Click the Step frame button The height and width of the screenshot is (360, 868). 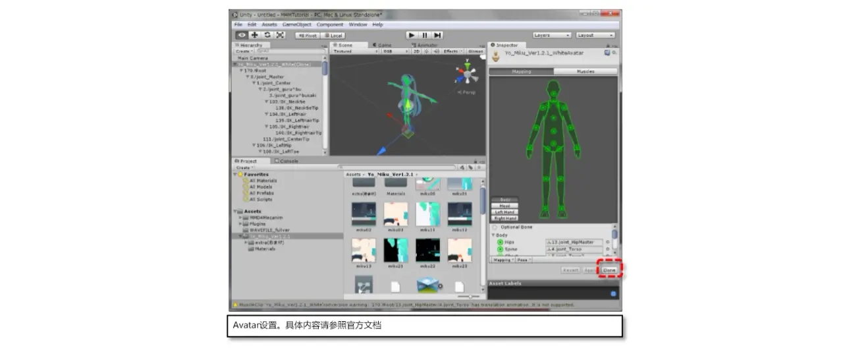tap(437, 35)
